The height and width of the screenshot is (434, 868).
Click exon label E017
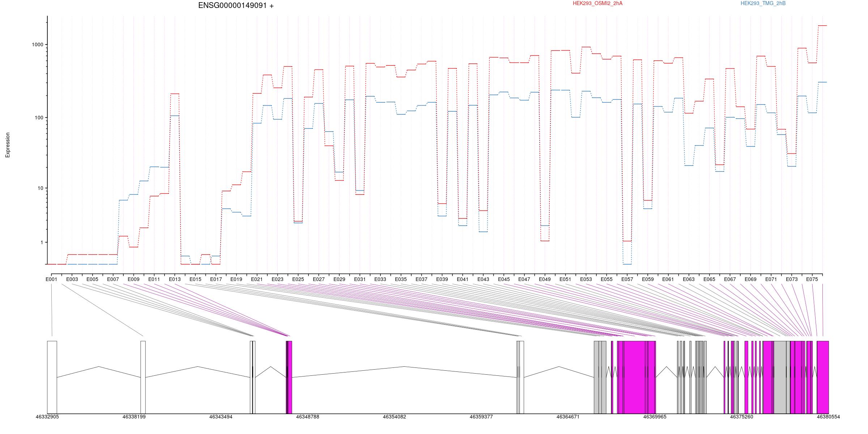216,279
